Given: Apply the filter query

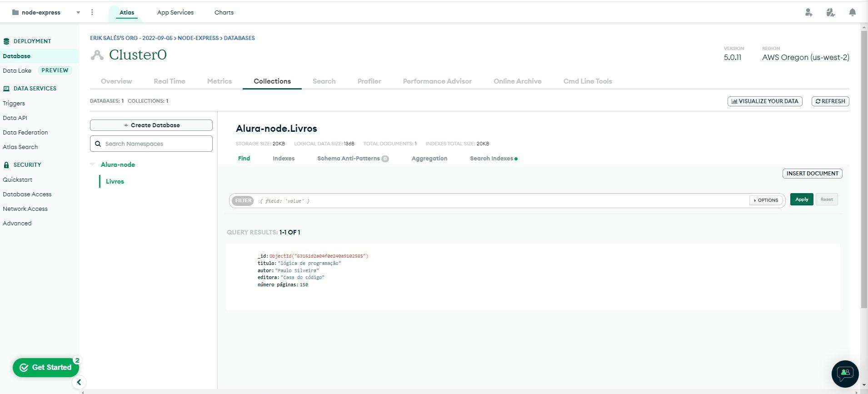Looking at the screenshot, I should click(802, 199).
